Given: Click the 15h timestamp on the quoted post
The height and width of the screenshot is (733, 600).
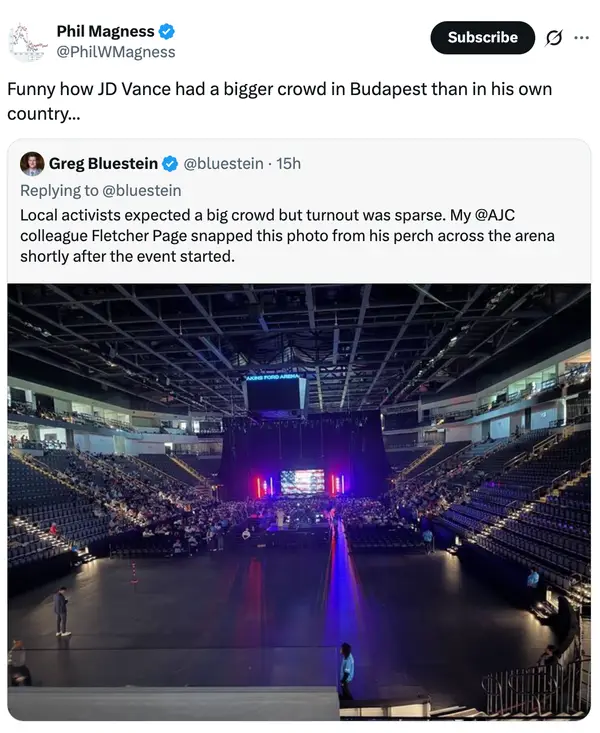Looking at the screenshot, I should pyautogui.click(x=288, y=164).
